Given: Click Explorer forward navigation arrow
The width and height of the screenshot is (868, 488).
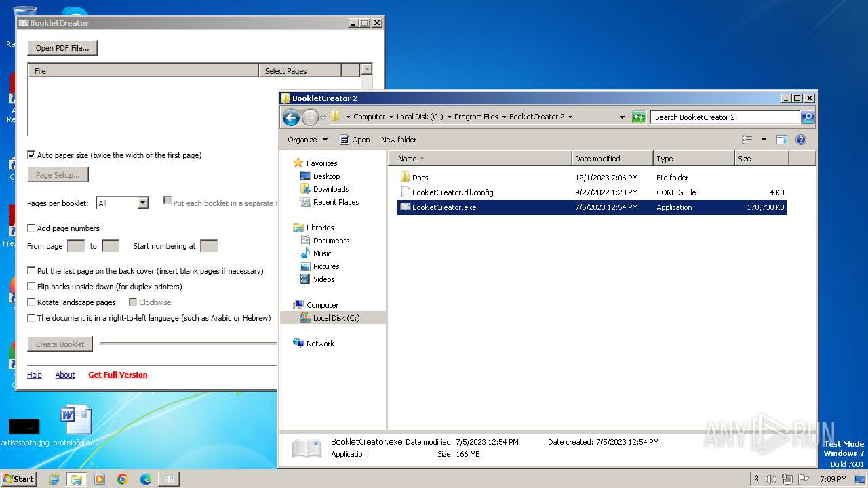Looking at the screenshot, I should (x=310, y=117).
